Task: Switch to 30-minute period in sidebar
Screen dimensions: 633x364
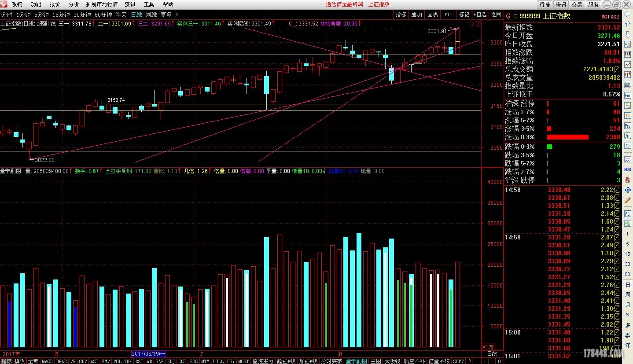Action: click(627, 264)
